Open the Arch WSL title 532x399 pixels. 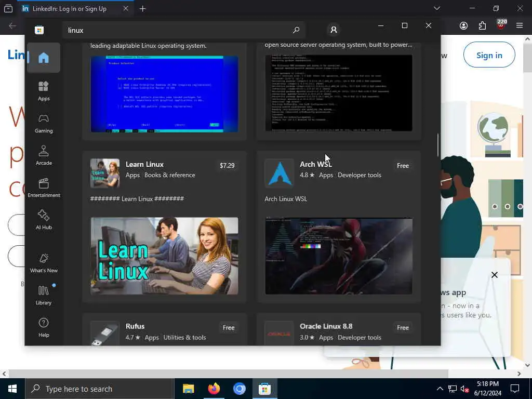pyautogui.click(x=315, y=164)
